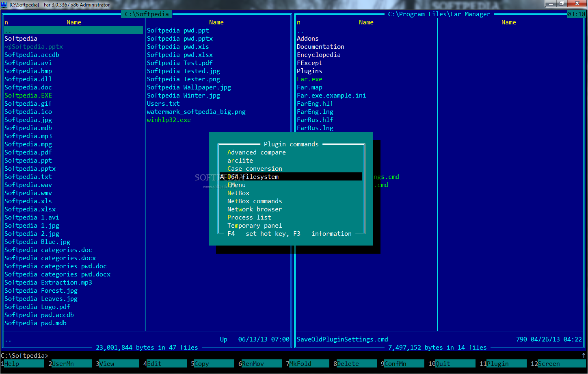Select FExcept folder in right panel

coord(309,63)
